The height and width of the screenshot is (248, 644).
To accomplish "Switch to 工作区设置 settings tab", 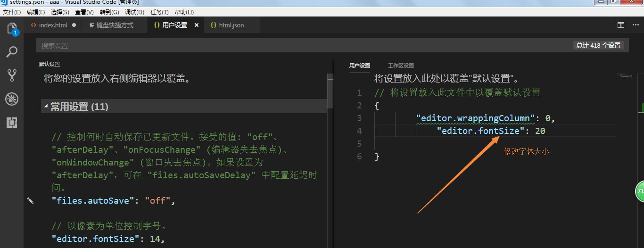I will point(401,66).
